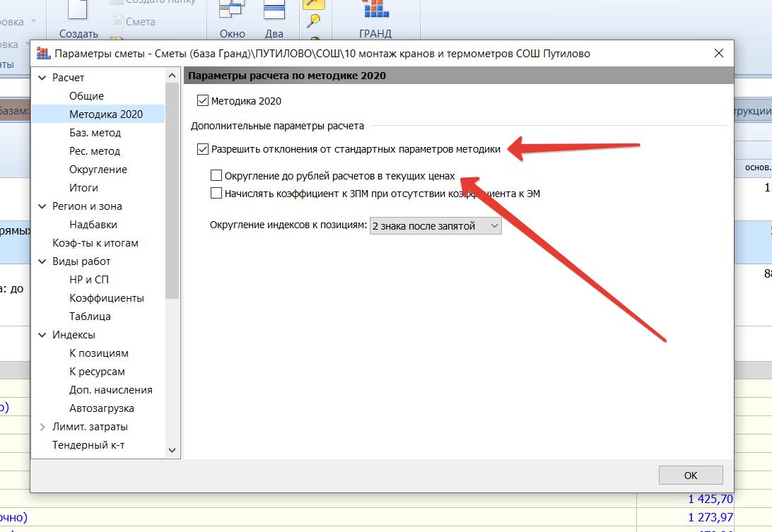
Task: Open Коэффициенты under Виды работ
Action: (x=106, y=298)
